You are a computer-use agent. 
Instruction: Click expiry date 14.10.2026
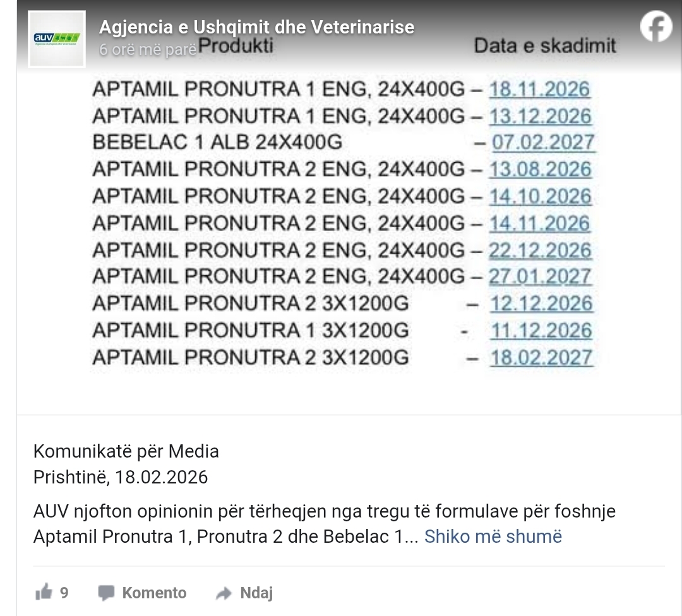[540, 196]
